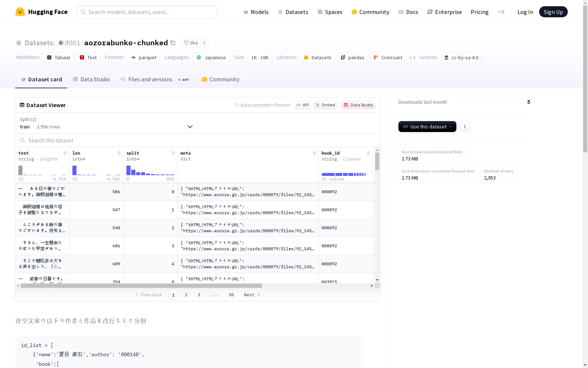Select the Datasets library tag
Viewport: 588px width, 368px height.
(318, 57)
